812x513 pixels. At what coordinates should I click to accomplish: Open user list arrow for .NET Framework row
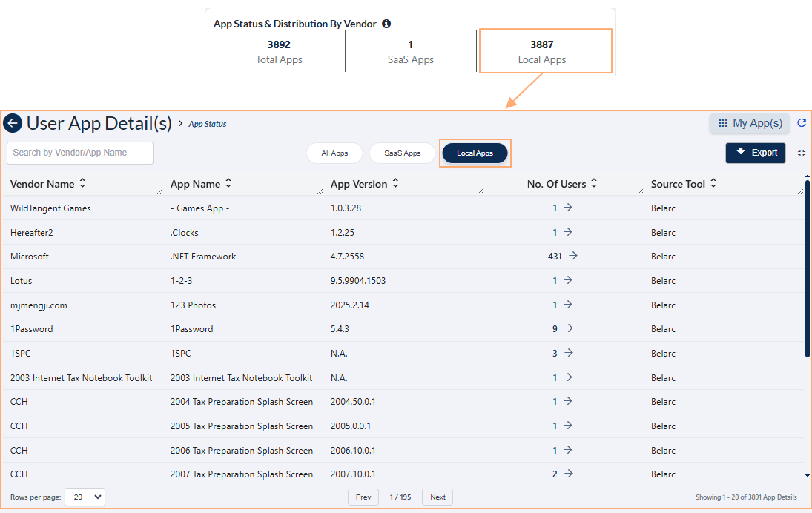[572, 256]
